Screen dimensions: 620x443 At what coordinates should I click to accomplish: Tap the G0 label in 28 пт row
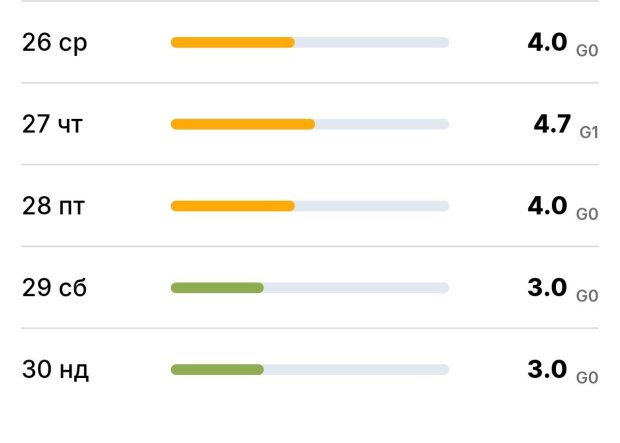(x=587, y=214)
